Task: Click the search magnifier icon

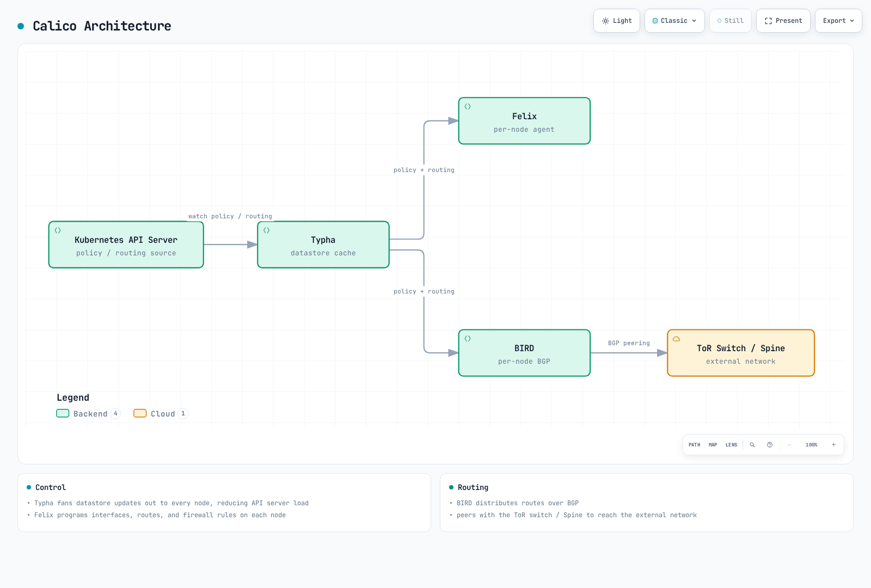Action: pos(752,445)
